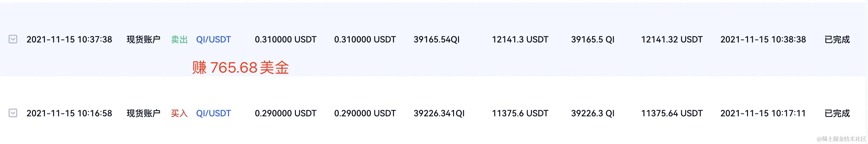The image size is (868, 144).
Task: Select 现货账户 in the buy order row
Action: [143, 113]
